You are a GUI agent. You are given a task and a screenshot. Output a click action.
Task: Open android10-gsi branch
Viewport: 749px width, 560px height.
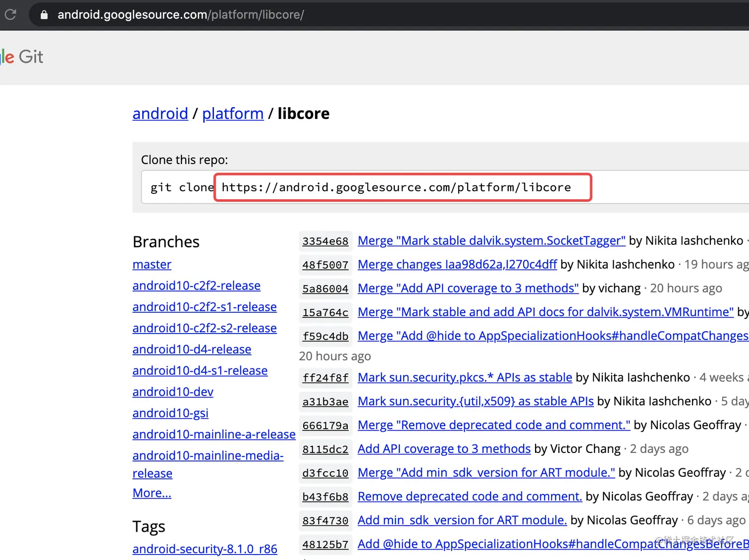coord(170,413)
